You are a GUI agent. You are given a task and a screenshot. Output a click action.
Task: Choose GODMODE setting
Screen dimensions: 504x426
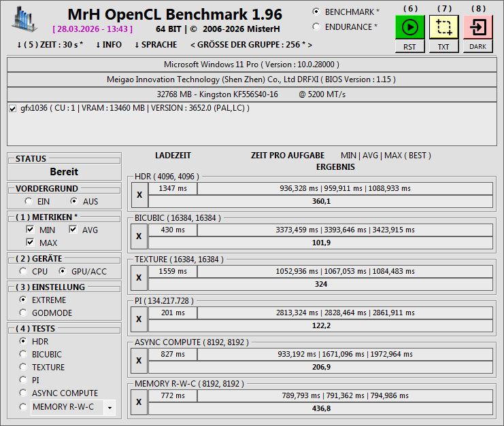click(23, 313)
